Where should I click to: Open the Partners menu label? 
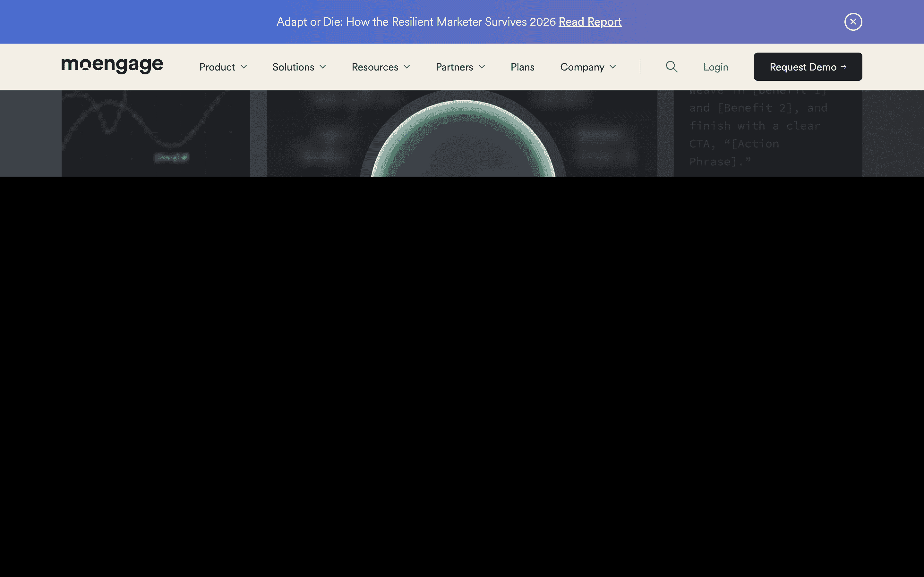pyautogui.click(x=454, y=67)
